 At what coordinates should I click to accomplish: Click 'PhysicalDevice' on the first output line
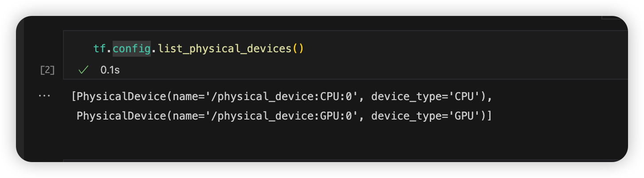tap(120, 96)
